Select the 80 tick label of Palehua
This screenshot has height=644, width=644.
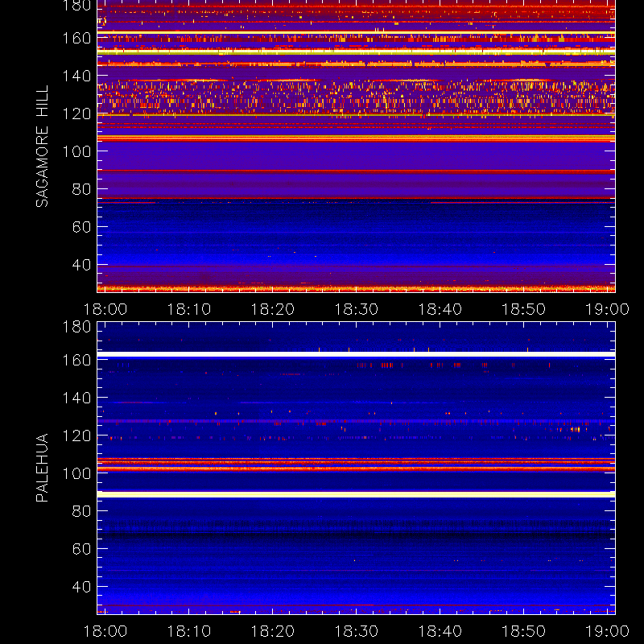pos(81,511)
